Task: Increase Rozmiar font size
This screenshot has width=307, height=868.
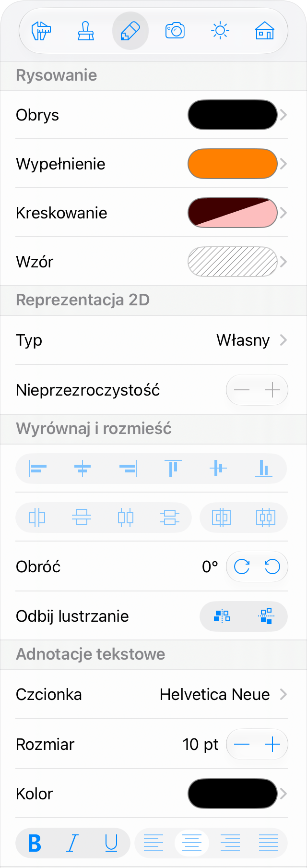Action: point(272,744)
